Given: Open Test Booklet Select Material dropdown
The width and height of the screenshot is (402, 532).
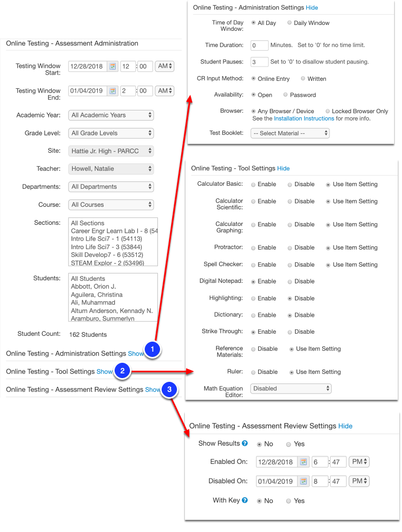Looking at the screenshot, I should click(x=290, y=133).
